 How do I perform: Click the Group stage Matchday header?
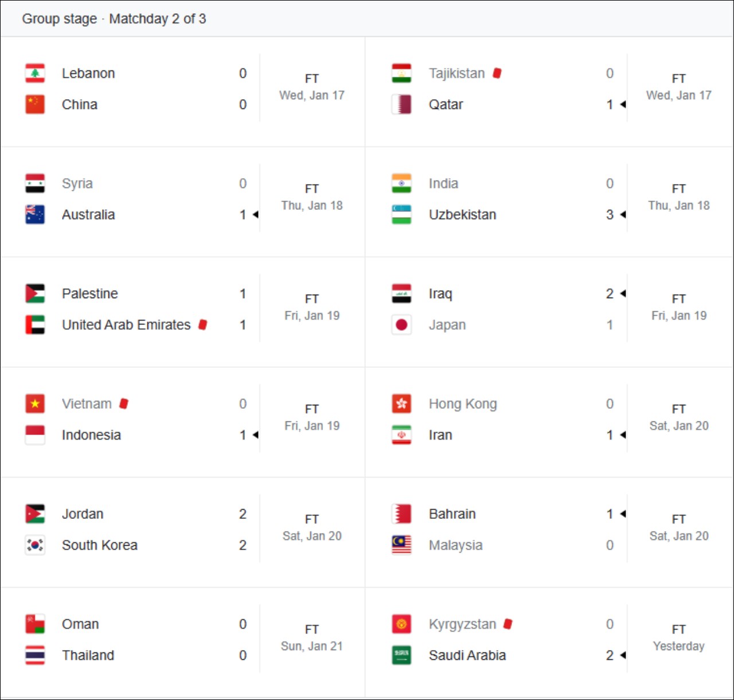[x=114, y=18]
